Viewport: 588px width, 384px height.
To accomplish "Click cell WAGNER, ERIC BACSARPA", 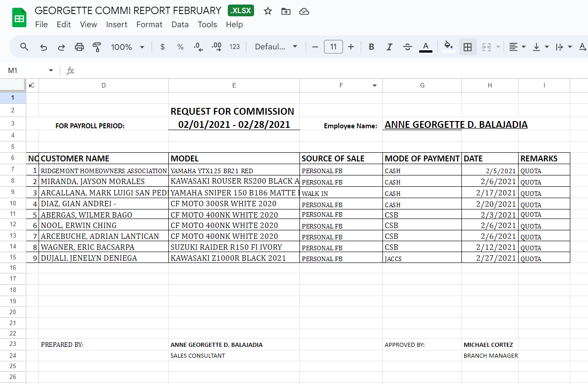I will (x=103, y=247).
